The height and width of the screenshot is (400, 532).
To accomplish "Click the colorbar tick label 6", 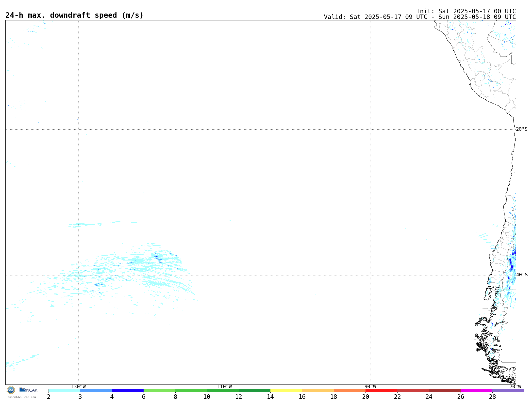I will point(144,397).
